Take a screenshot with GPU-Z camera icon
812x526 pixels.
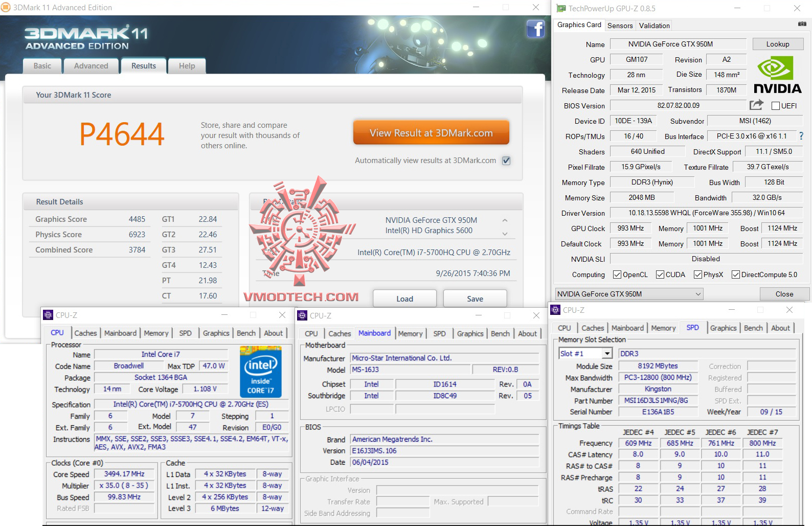coord(802,24)
